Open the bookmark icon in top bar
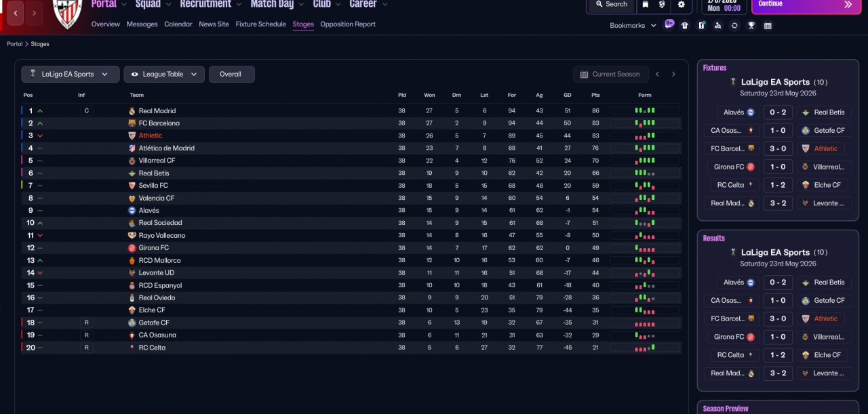The image size is (868, 414). (646, 4)
